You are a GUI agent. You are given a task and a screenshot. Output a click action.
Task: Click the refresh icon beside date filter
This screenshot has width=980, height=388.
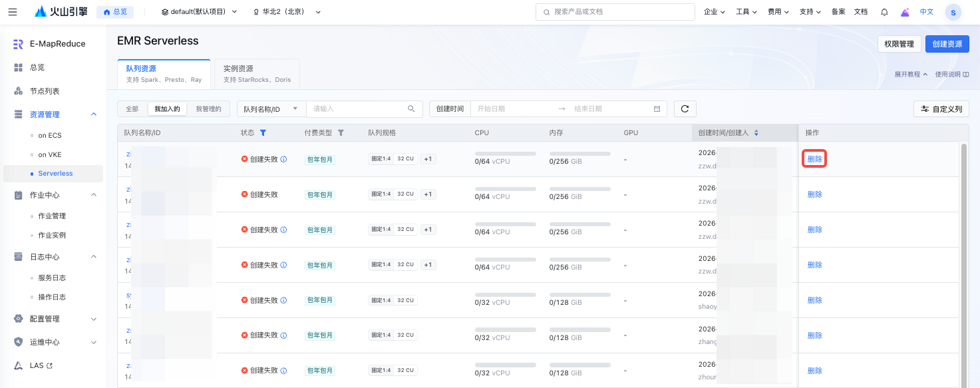pos(685,109)
